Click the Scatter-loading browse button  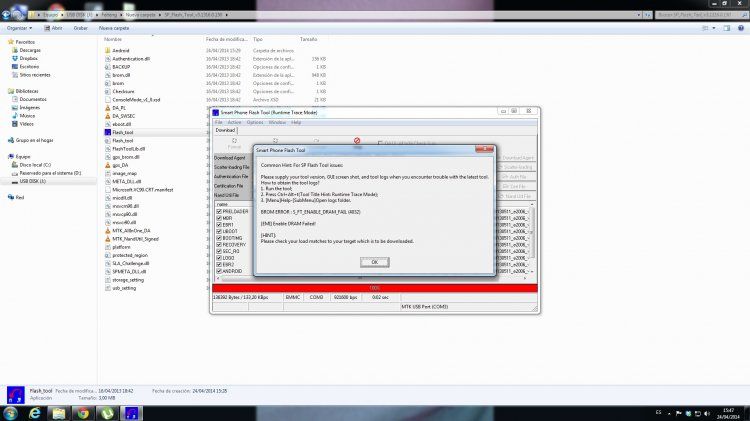point(516,167)
